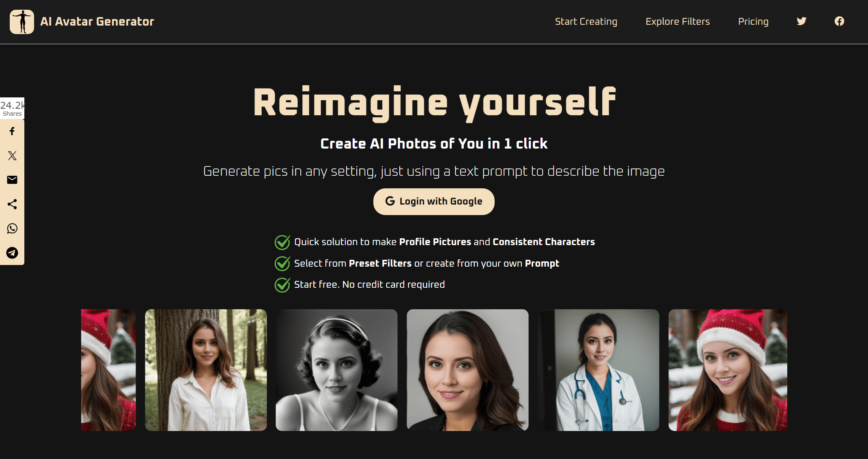The height and width of the screenshot is (459, 868).
Task: Click the generic share icon in the sidebar
Action: coord(12,204)
